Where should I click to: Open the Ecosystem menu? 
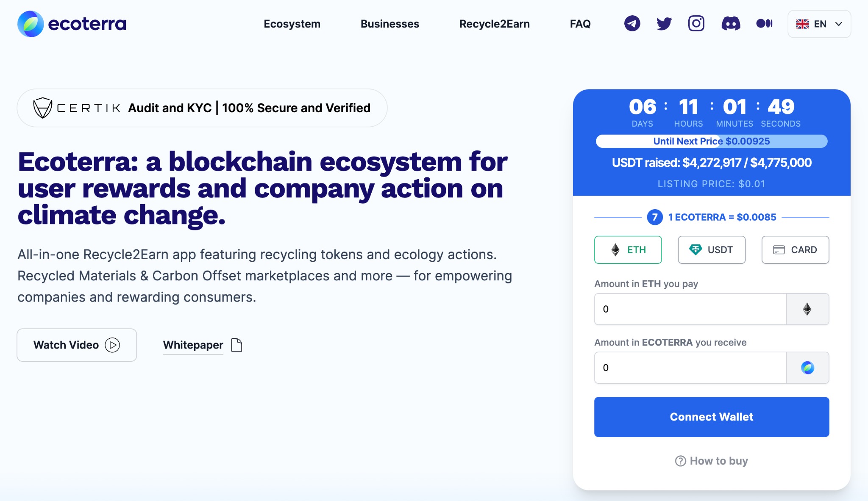[292, 24]
